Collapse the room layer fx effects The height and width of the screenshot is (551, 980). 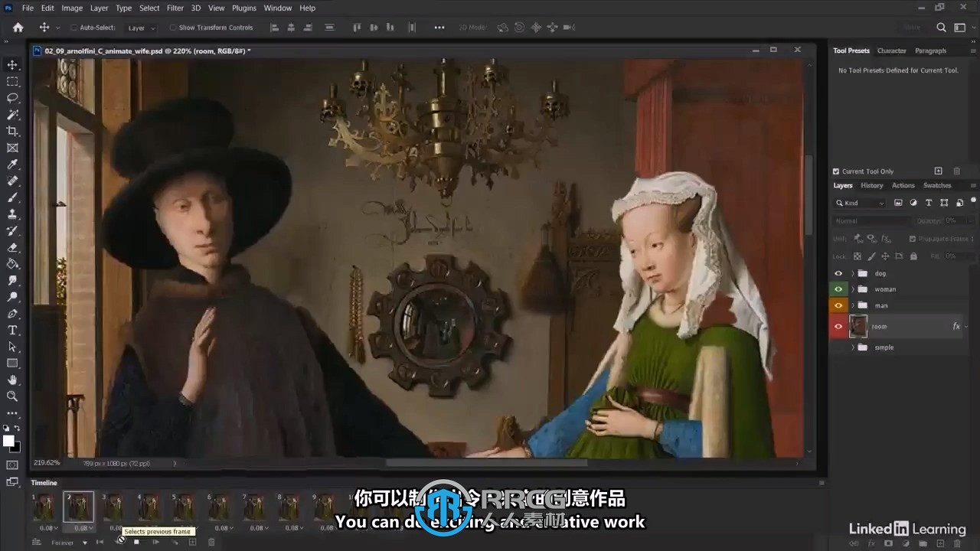[966, 327]
